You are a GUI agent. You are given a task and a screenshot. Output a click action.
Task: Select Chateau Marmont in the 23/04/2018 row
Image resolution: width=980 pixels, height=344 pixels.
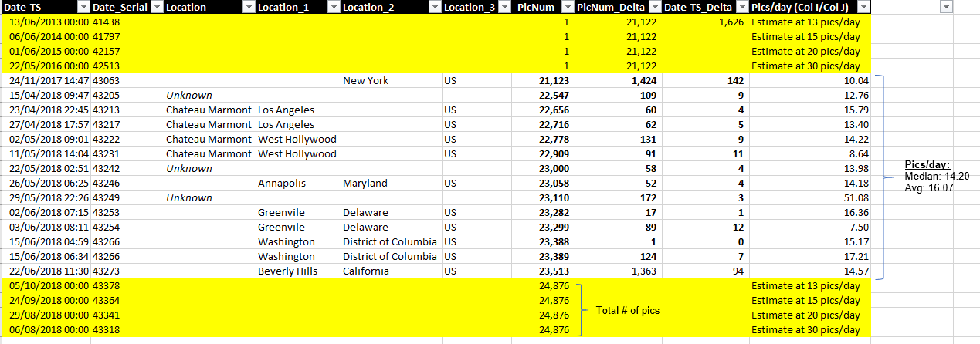209,110
